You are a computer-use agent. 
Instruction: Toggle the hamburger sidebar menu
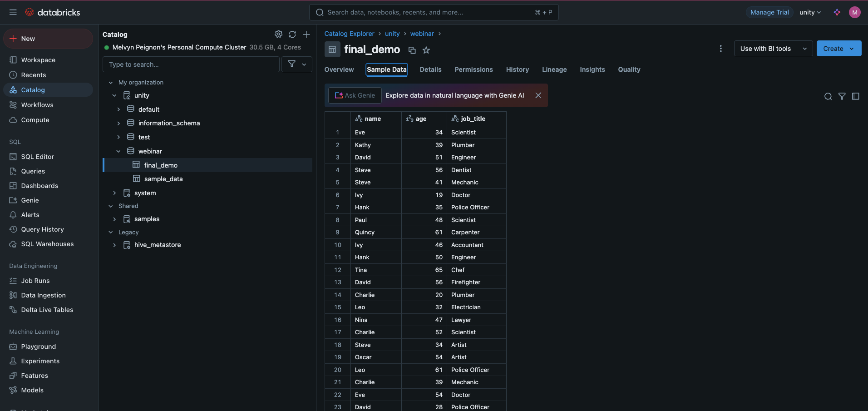(13, 12)
